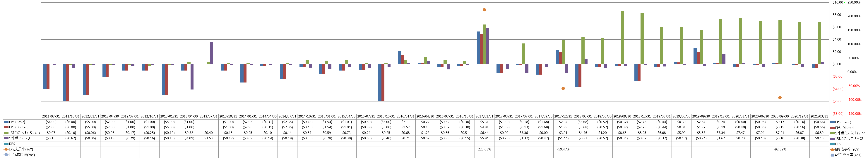Screen dimensions: 868x158
Task: Click the 2017/01/31 date column header
Action: point(484,116)
